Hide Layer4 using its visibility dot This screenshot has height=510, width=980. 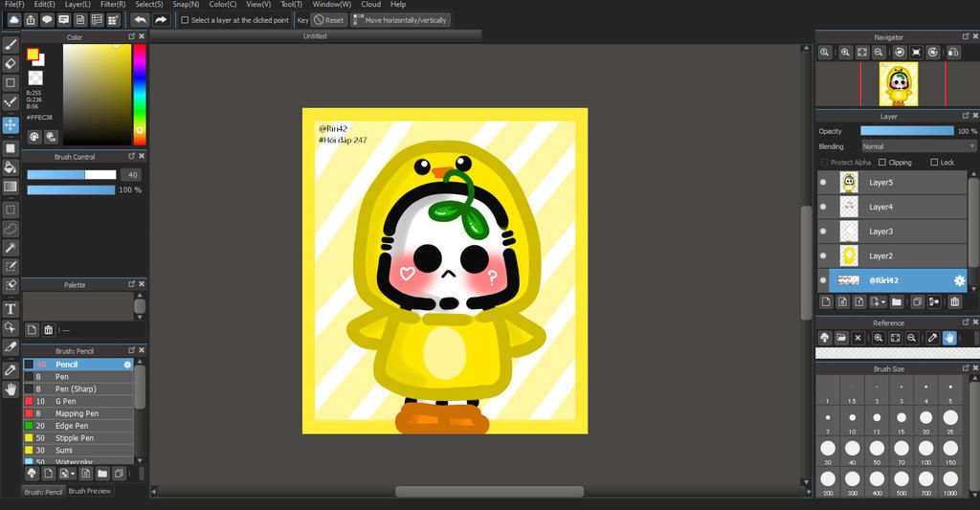pyautogui.click(x=823, y=207)
